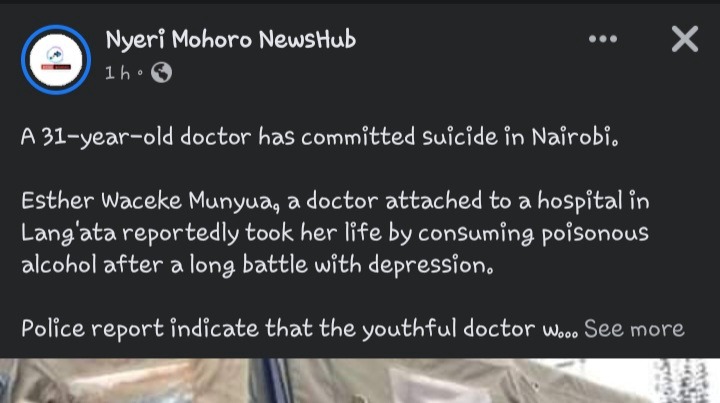Open the three-dot post options menu
The height and width of the screenshot is (403, 720).
click(x=603, y=39)
